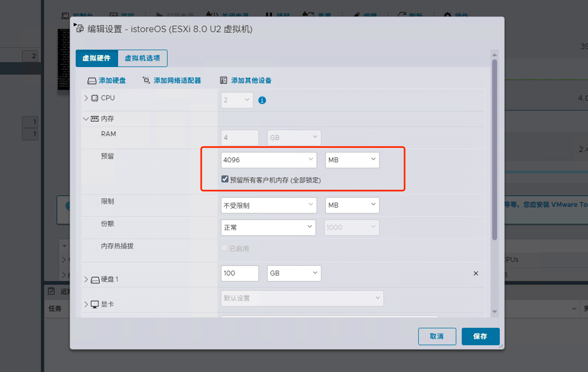
Task: Click the video card monitor icon
Action: pos(95,304)
